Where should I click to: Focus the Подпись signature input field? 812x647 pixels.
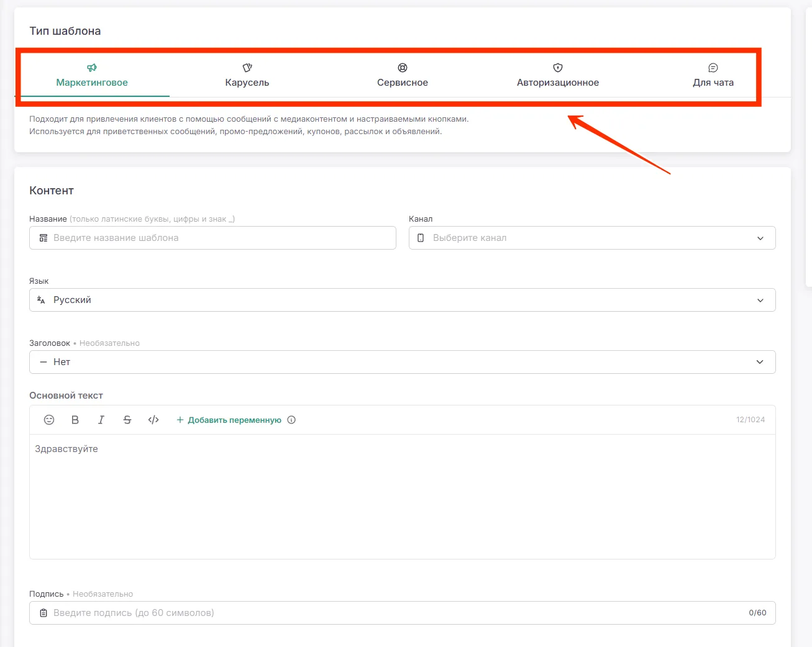click(x=403, y=613)
